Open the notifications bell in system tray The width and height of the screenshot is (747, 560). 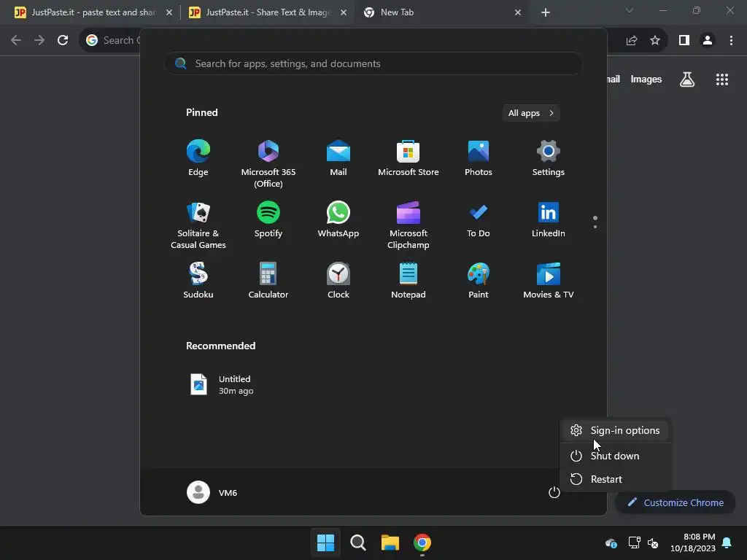(x=727, y=542)
